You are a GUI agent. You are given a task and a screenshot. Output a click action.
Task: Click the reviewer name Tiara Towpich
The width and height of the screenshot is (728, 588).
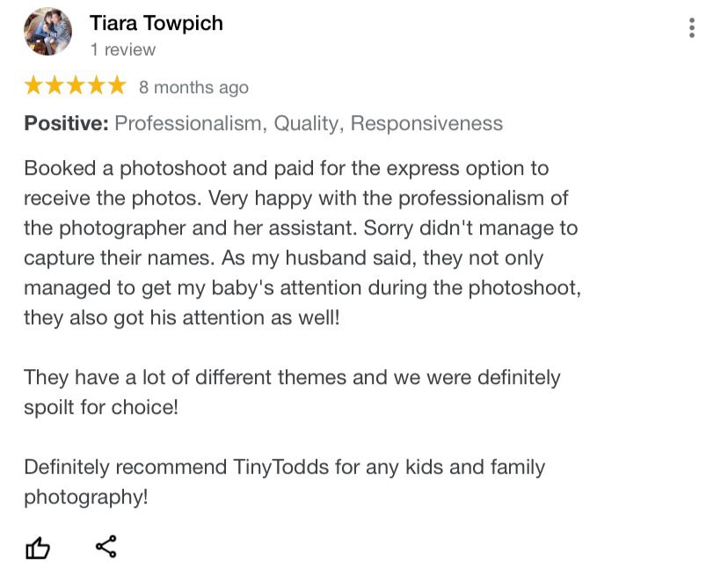[x=157, y=23]
